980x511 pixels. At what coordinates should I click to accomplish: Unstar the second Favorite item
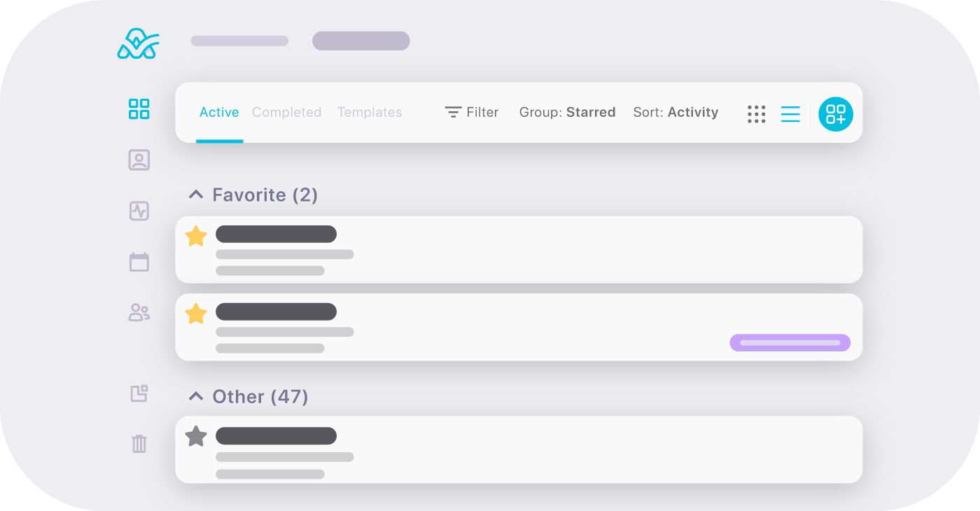[196, 314]
